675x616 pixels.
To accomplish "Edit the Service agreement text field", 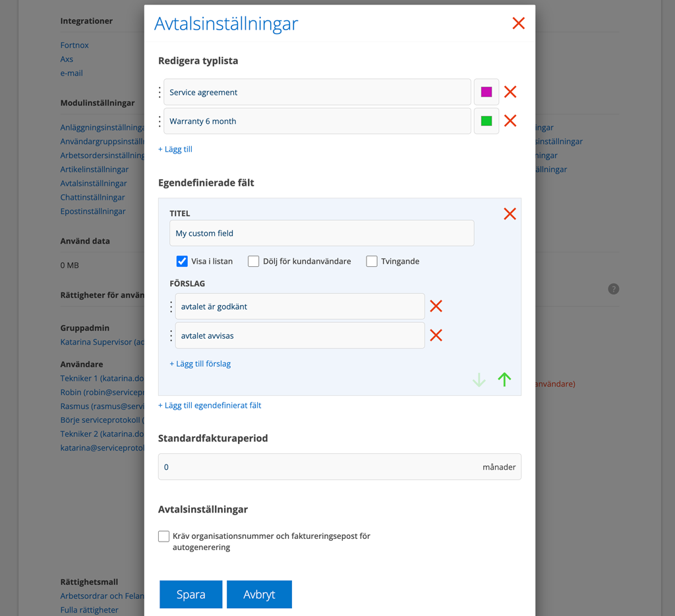I will [x=317, y=92].
